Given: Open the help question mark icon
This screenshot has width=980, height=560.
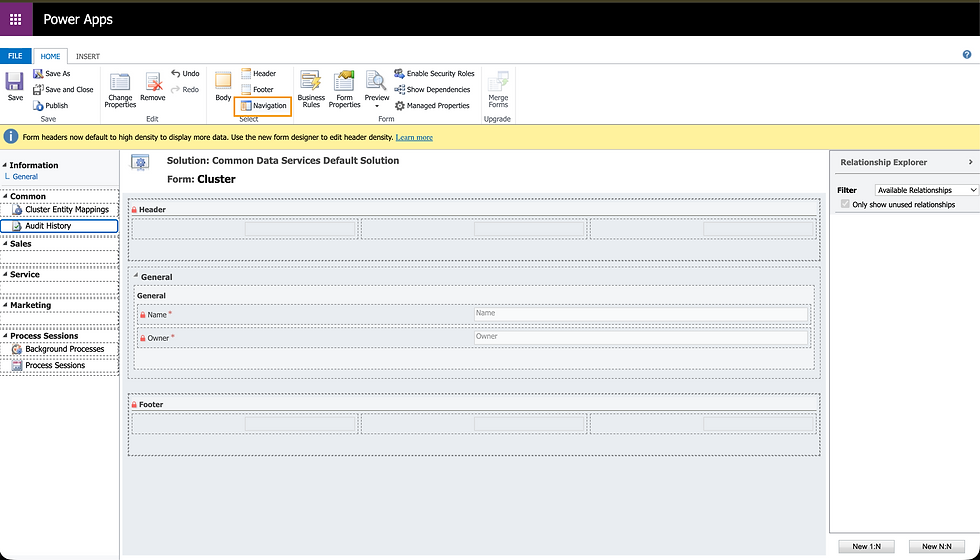Looking at the screenshot, I should click(x=967, y=55).
